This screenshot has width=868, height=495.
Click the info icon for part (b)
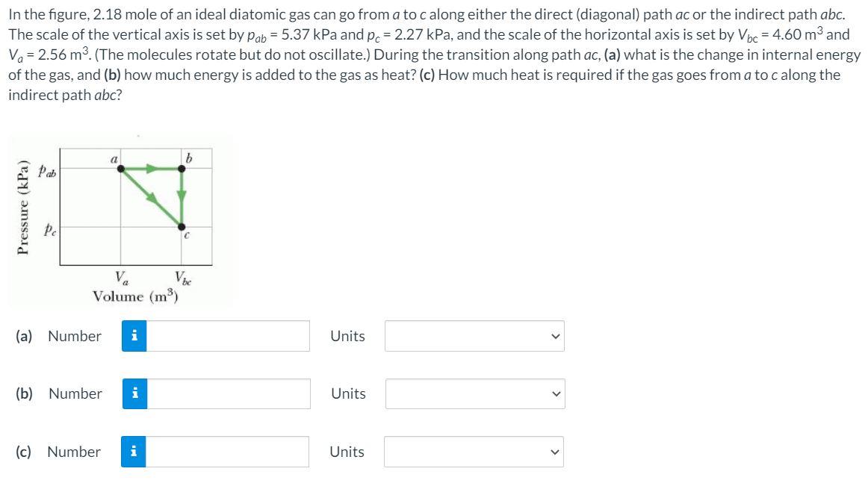134,393
